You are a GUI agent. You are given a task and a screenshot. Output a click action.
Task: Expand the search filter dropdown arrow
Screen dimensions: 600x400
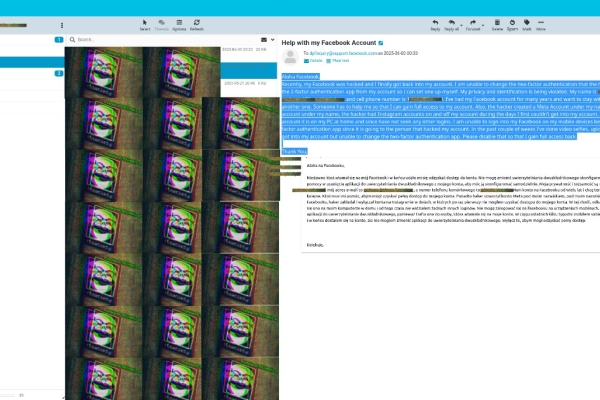(x=272, y=39)
